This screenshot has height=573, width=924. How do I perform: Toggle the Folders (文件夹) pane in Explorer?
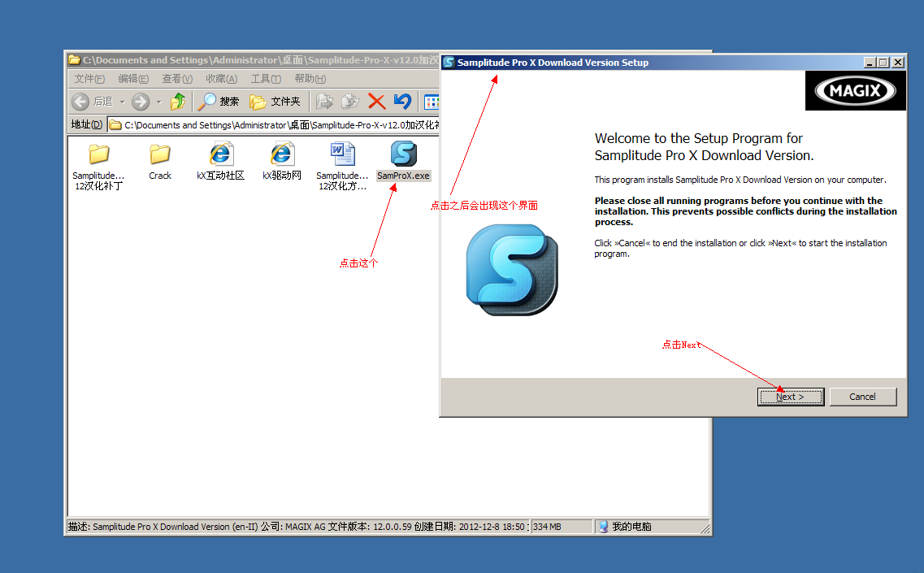(275, 102)
